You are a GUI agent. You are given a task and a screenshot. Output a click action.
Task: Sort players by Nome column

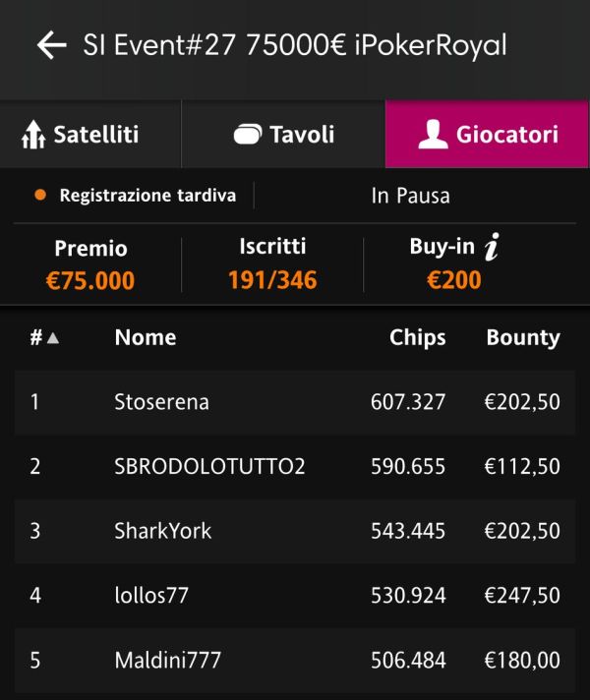[146, 337]
